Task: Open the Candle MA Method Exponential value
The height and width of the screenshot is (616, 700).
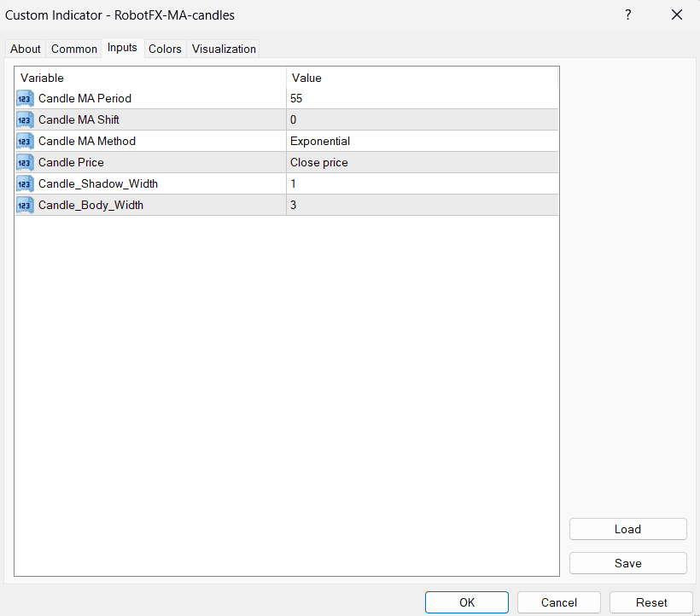Action: (422, 142)
